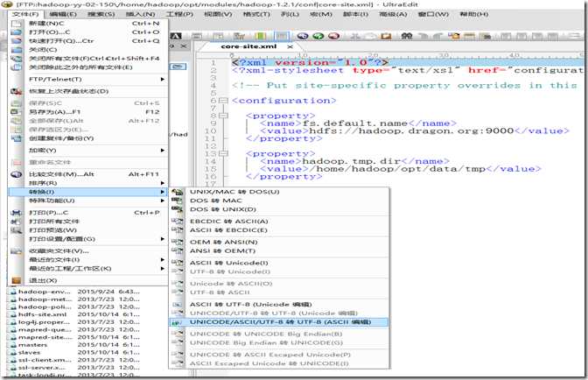The height and width of the screenshot is (380, 588).
Task: Click the UltraEdit title bar app icon
Action: tap(7, 4)
